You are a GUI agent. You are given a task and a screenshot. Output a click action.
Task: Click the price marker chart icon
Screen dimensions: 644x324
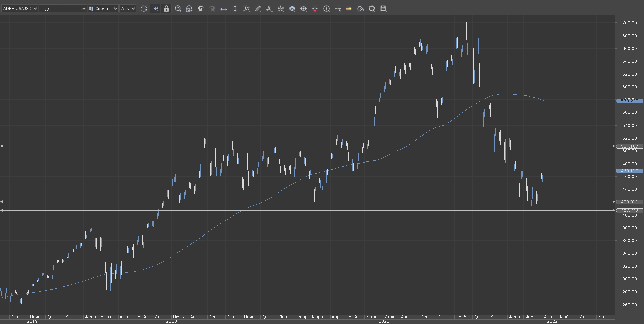315,9
